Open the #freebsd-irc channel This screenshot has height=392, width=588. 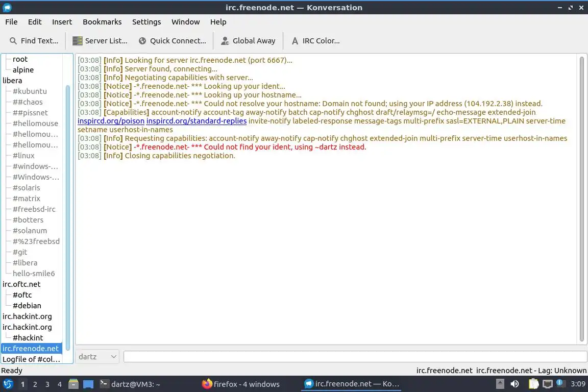tap(34, 209)
